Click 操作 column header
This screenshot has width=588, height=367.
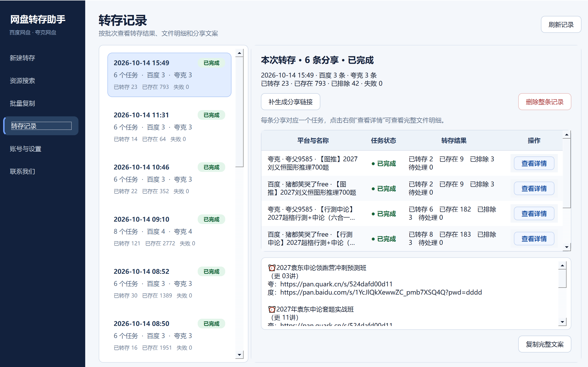click(534, 140)
